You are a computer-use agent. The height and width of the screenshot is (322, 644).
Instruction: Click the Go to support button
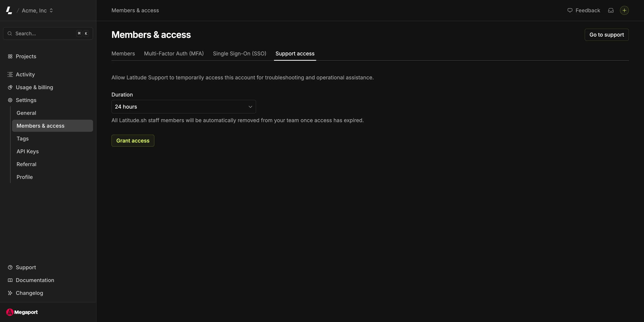[607, 35]
